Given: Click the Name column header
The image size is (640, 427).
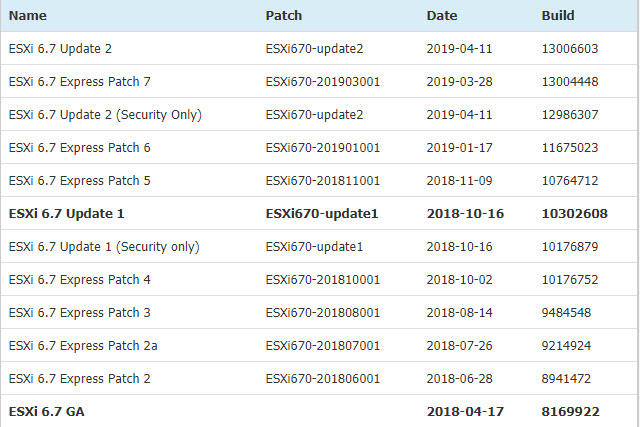Looking at the screenshot, I should click(x=28, y=16).
